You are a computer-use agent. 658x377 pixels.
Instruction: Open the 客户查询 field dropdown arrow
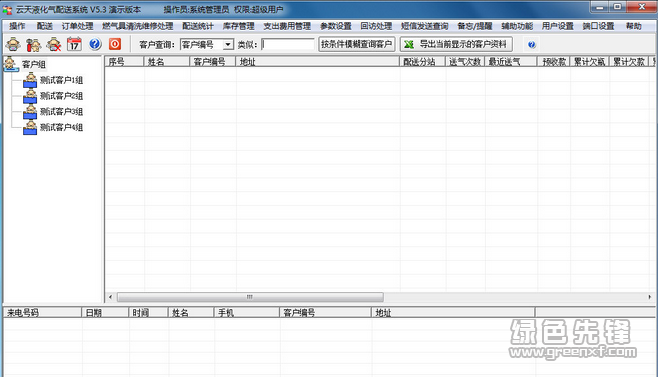coord(228,45)
